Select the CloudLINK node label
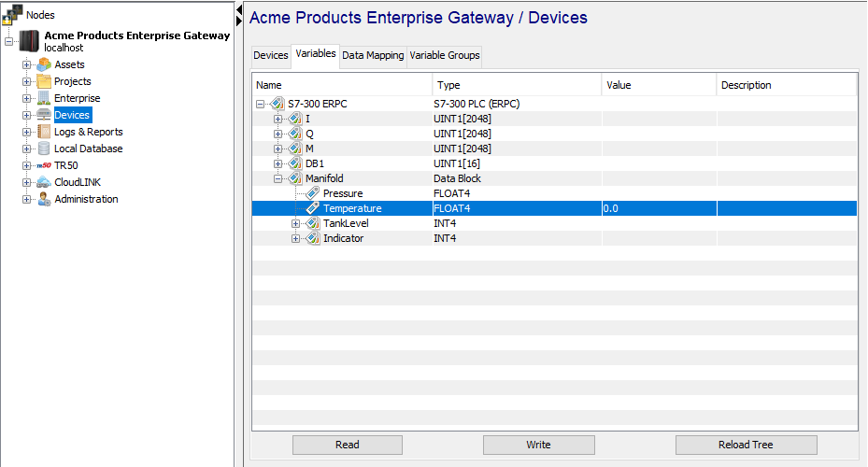This screenshot has height=467, width=868. pos(78,182)
